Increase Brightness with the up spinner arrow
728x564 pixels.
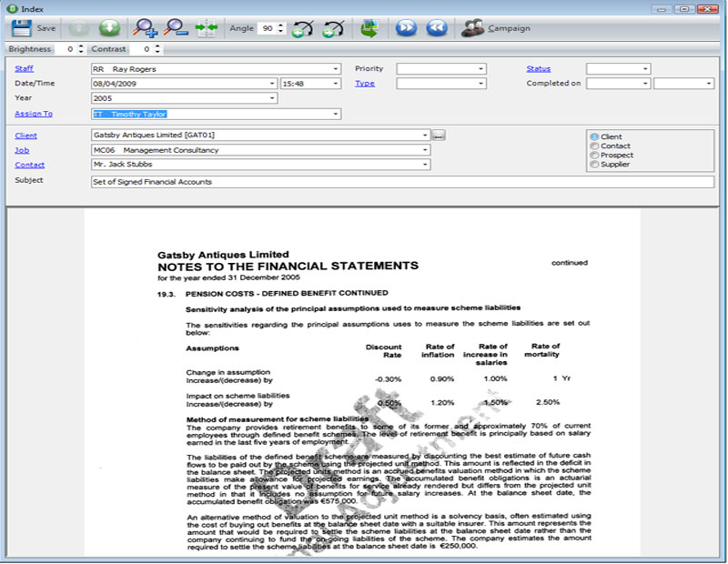[81, 46]
